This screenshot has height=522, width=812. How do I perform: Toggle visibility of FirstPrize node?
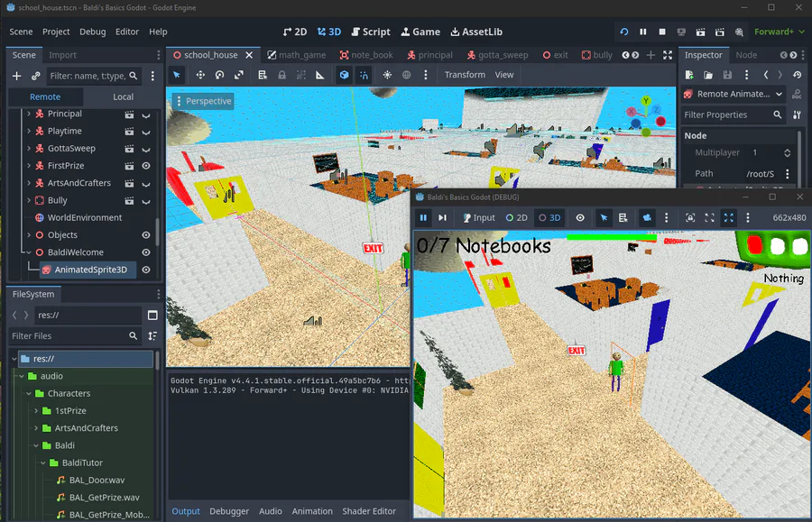pos(146,166)
